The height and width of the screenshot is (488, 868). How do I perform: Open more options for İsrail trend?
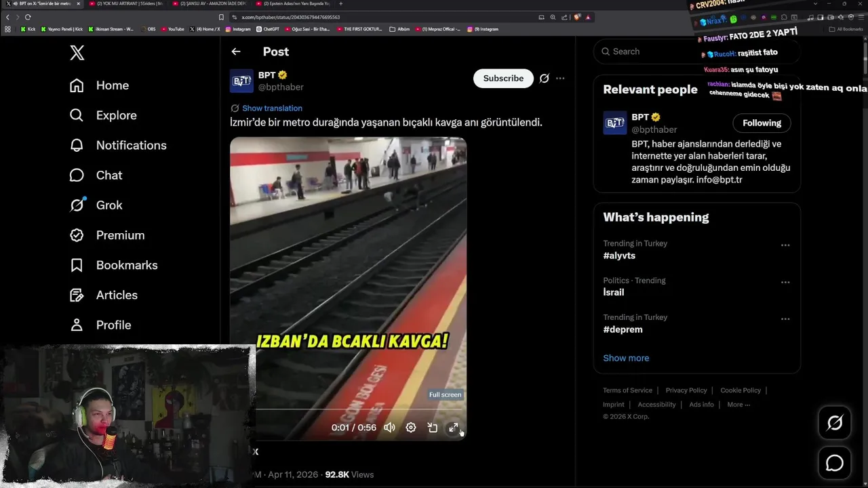785,282
